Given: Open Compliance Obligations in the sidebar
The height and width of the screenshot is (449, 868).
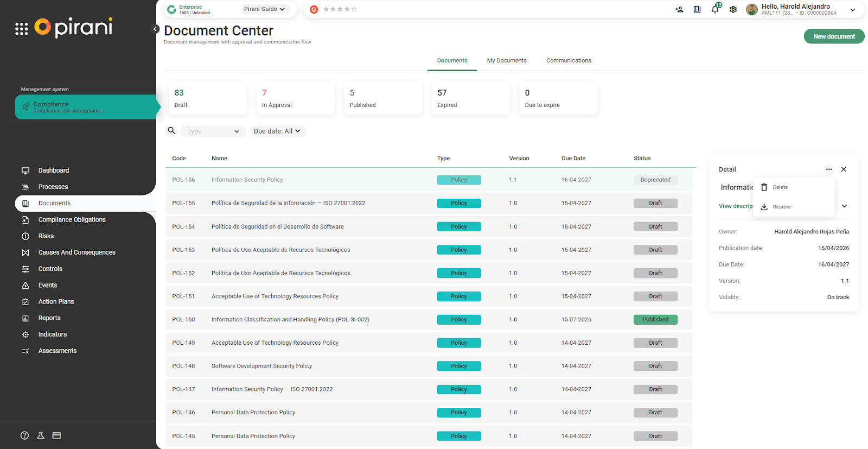Looking at the screenshot, I should 72,220.
